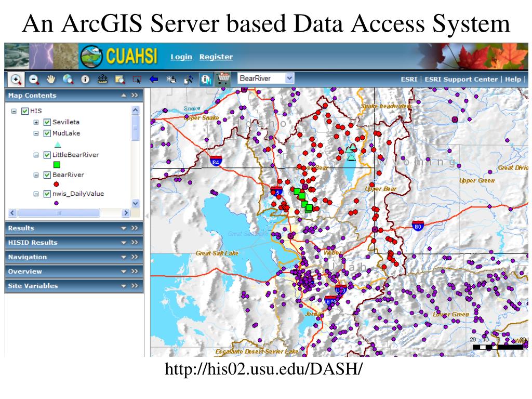Choose the Measure ruler tool

tap(102, 79)
